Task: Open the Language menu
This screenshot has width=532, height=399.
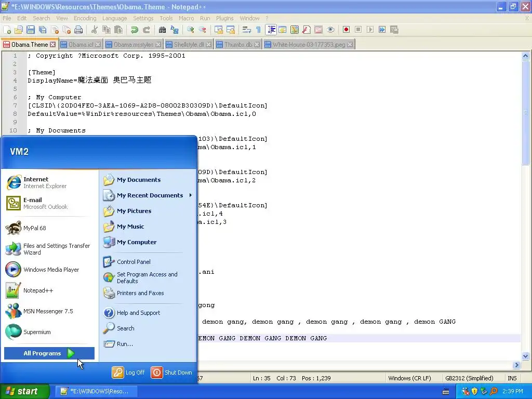Action: point(115,18)
